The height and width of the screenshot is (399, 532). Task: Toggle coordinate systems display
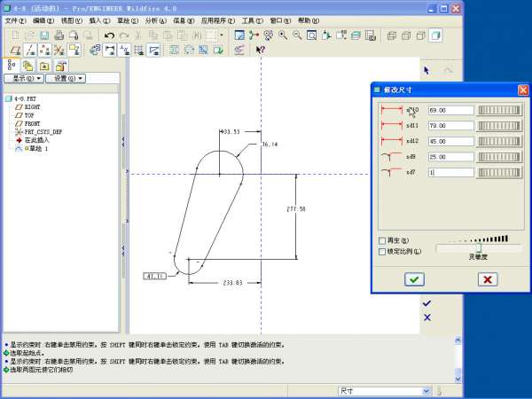click(59, 51)
